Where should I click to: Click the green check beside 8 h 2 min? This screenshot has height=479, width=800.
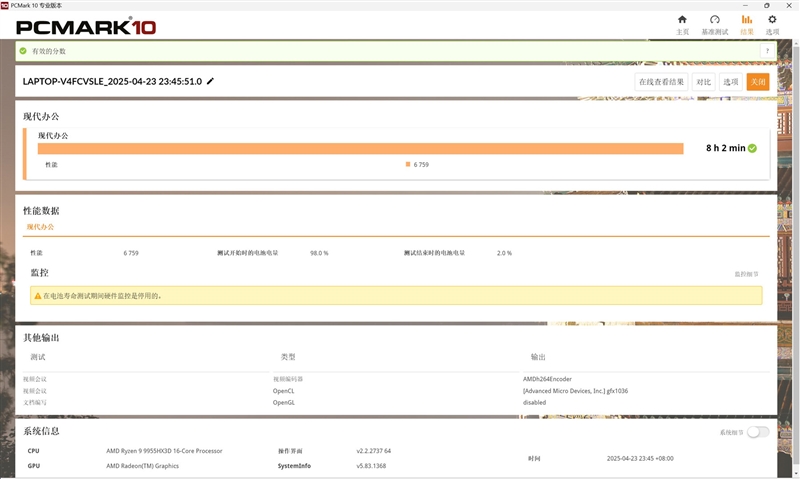click(752, 148)
